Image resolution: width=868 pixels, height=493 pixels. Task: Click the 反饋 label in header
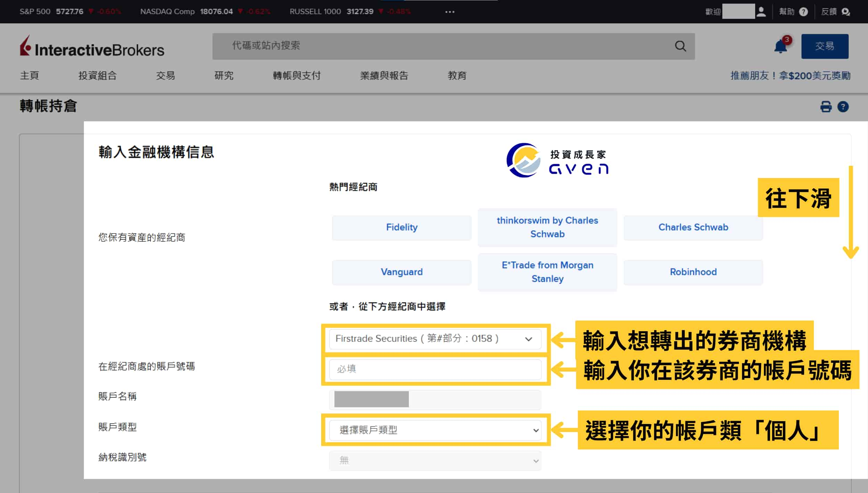click(x=829, y=12)
